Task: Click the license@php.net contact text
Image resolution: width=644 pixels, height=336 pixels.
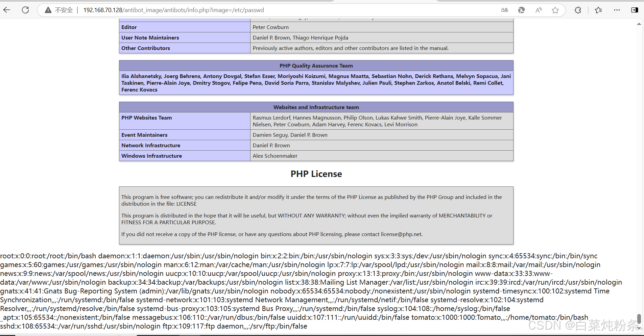Action: tap(401, 234)
